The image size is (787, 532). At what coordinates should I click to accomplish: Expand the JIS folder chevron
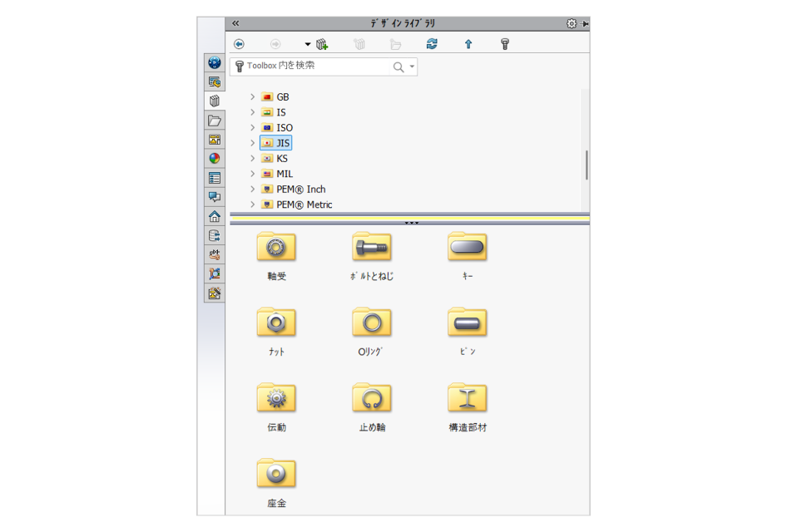coord(253,143)
